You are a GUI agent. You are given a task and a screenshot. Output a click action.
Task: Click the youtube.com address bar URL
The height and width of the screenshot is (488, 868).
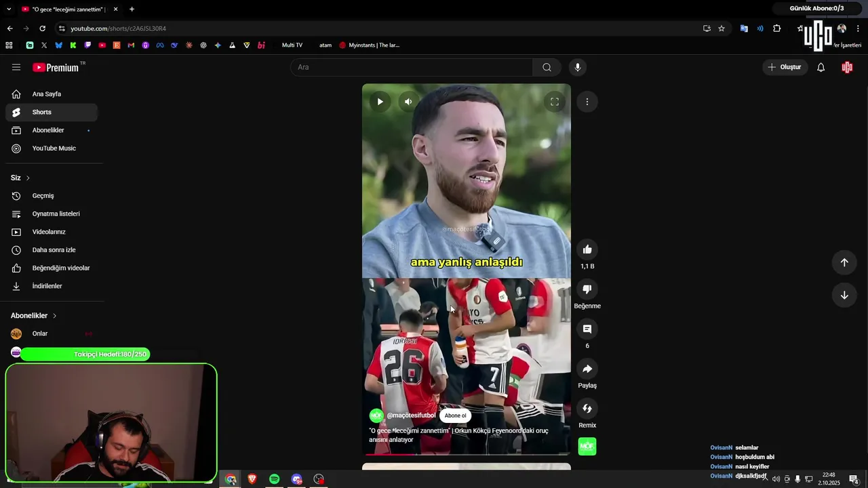(x=119, y=28)
